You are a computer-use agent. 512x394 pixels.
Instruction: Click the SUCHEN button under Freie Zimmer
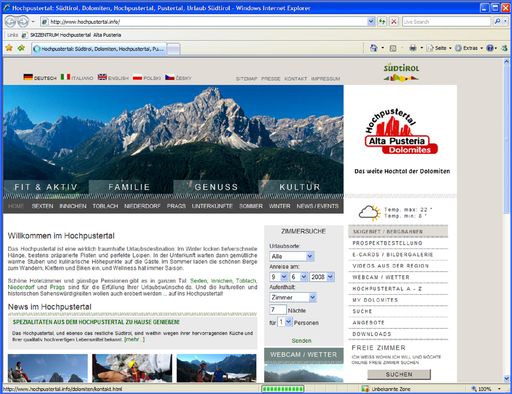click(x=399, y=374)
